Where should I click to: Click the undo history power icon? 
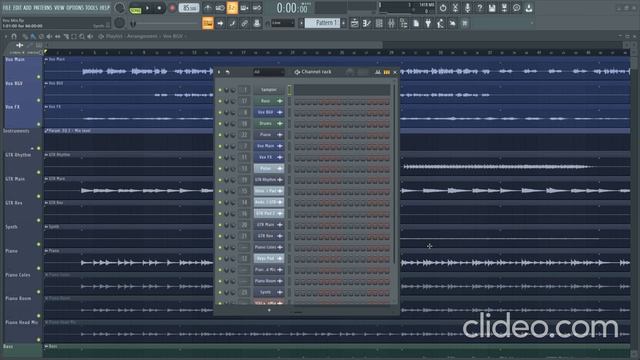tap(443, 8)
